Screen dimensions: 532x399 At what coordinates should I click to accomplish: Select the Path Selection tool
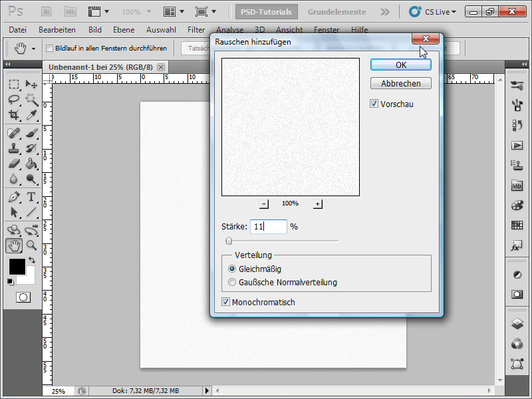(x=14, y=212)
